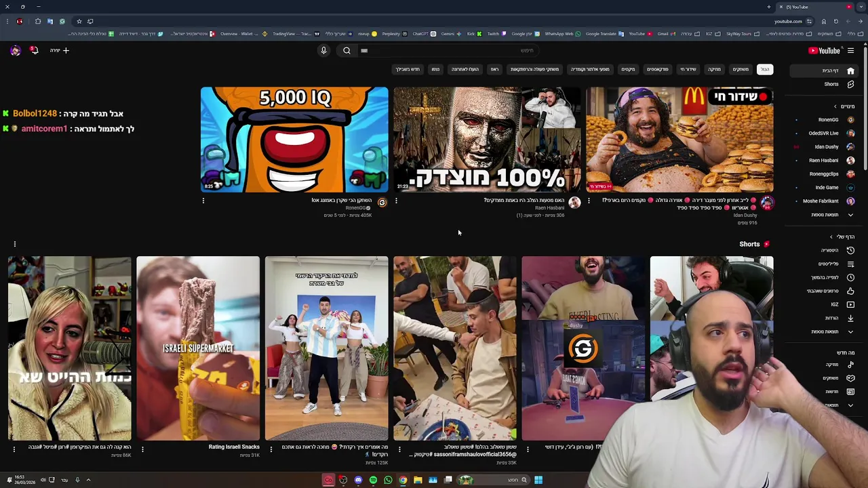Select the All (הכול) filter chip

pos(764,69)
